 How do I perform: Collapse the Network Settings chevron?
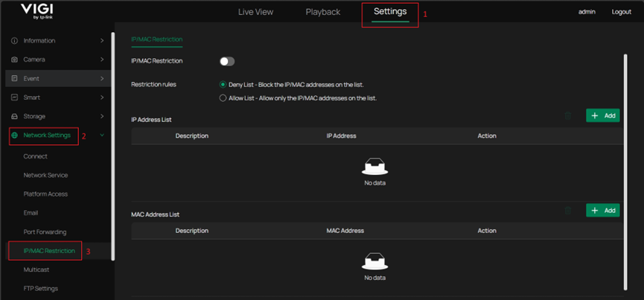click(102, 135)
